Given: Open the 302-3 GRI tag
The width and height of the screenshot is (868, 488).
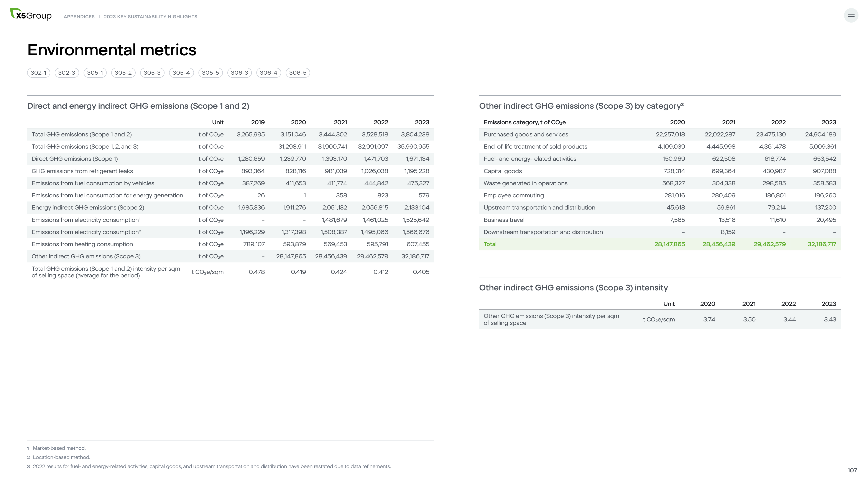Looking at the screenshot, I should pos(67,73).
